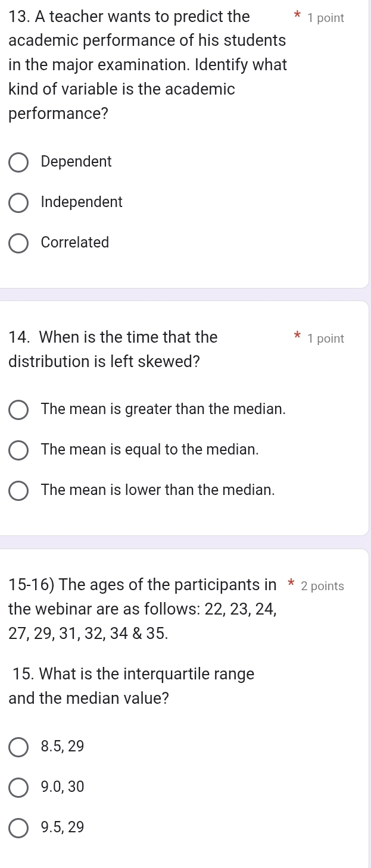Click the '1 point' label on question 13
Image resolution: width=371 pixels, height=868 pixels.
[x=326, y=18]
